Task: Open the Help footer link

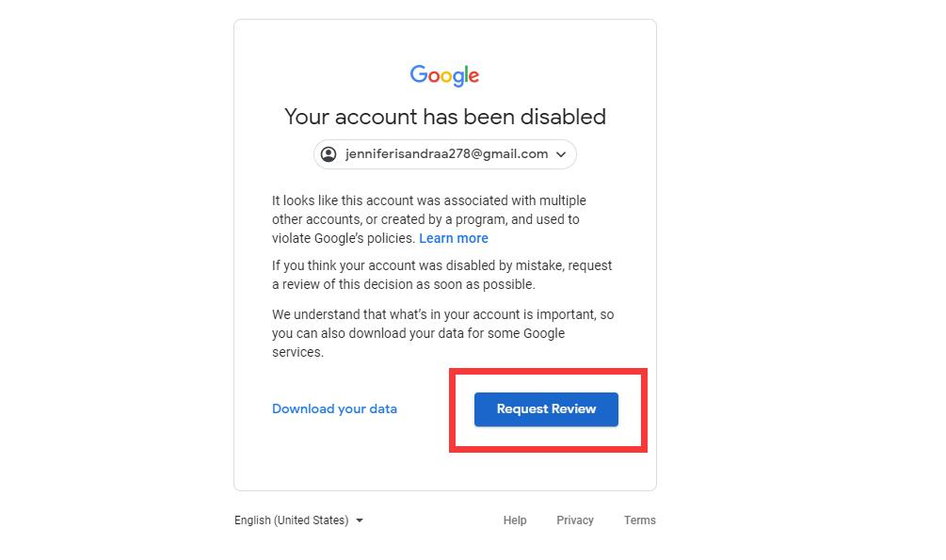Action: [x=515, y=520]
